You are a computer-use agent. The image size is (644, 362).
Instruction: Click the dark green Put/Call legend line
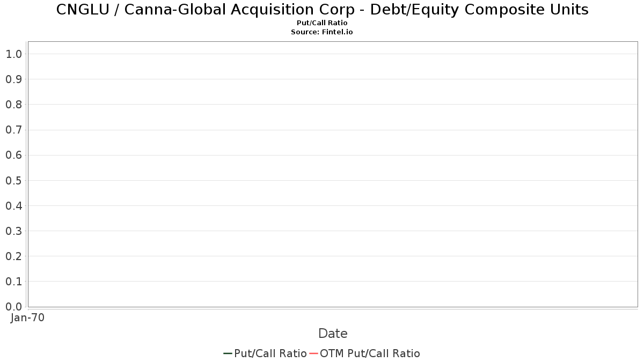pos(228,353)
